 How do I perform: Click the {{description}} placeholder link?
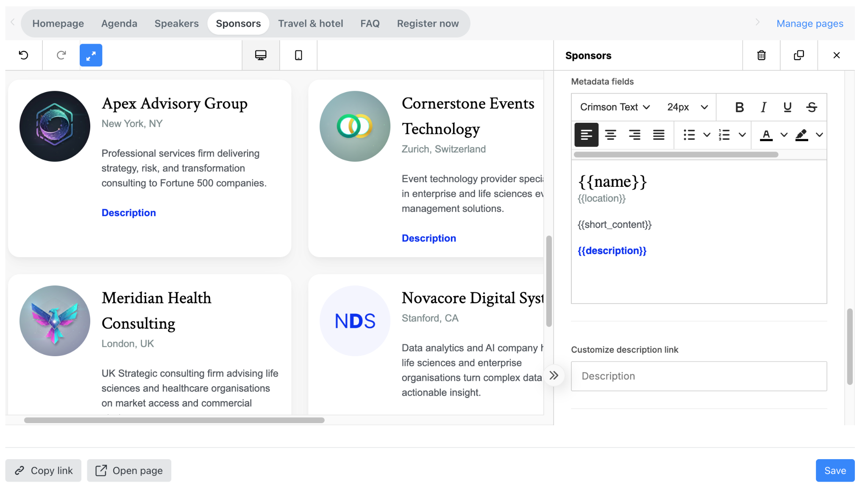[x=612, y=251]
